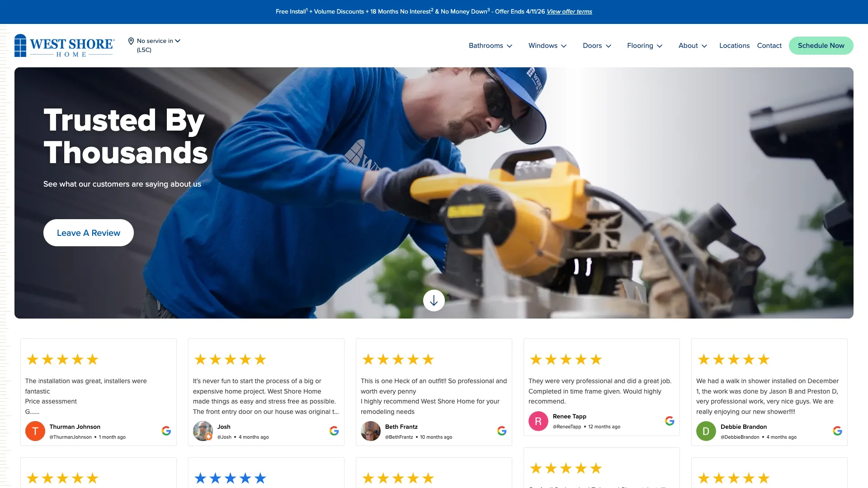This screenshot has height=488, width=868.
Task: Click the Google icon on Debbie Brandon's review
Action: click(838, 431)
